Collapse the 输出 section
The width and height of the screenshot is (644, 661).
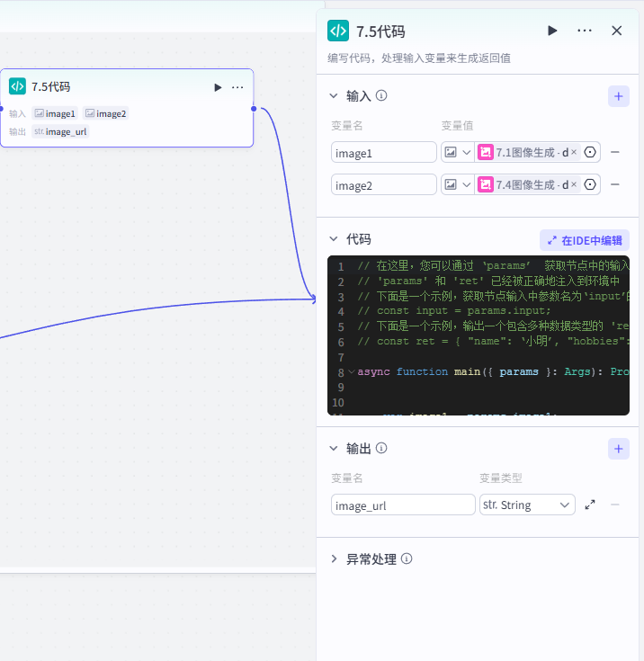tap(334, 448)
